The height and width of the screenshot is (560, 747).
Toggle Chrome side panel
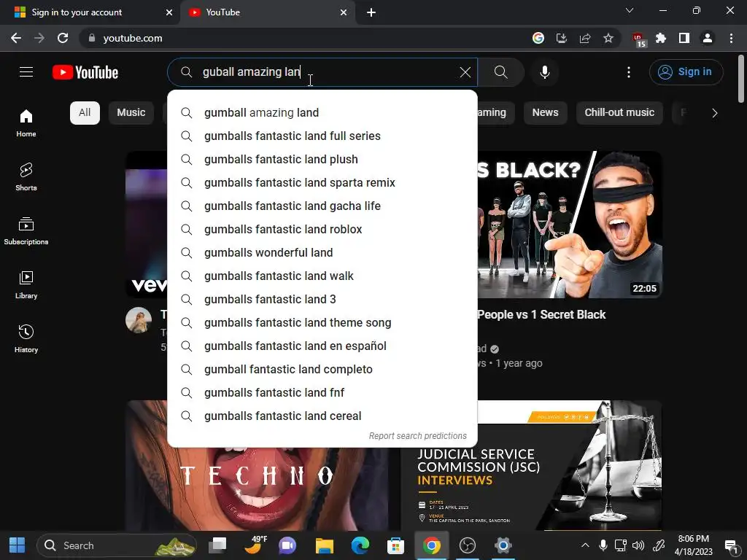point(684,38)
